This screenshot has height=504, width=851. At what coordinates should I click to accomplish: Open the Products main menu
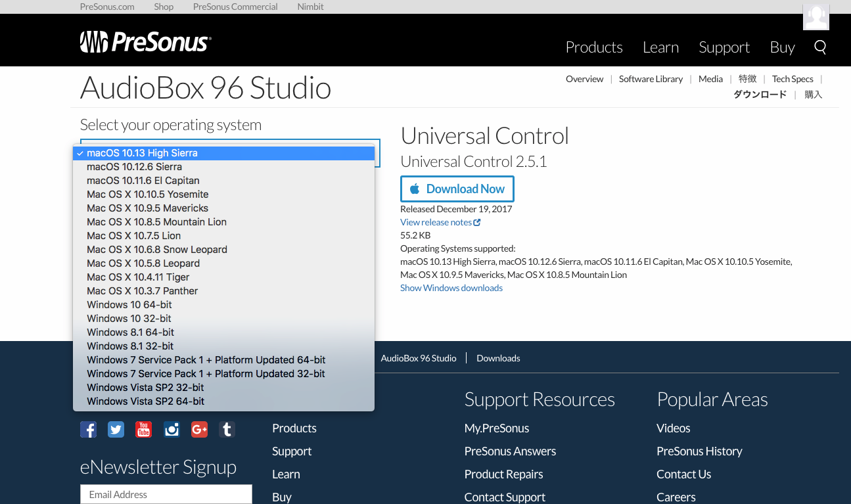[x=594, y=47]
